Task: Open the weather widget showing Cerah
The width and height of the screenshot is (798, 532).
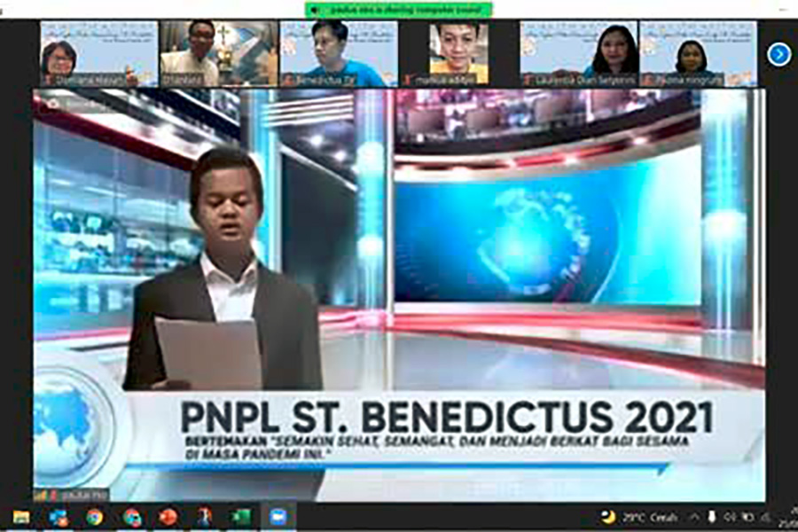Action: pos(637,517)
